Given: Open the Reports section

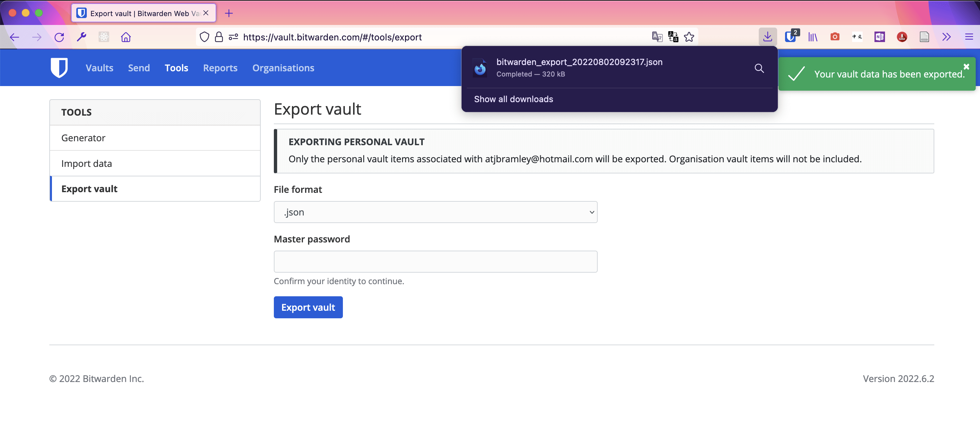Looking at the screenshot, I should pyautogui.click(x=220, y=67).
